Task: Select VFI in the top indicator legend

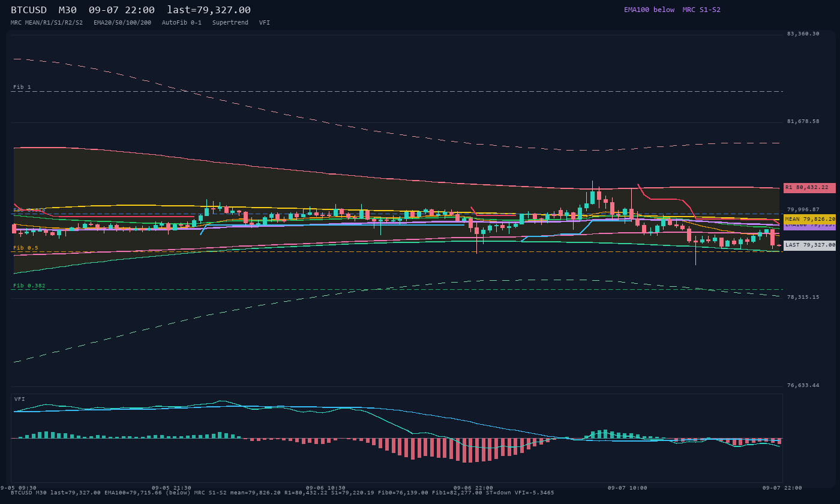Action: (265, 23)
